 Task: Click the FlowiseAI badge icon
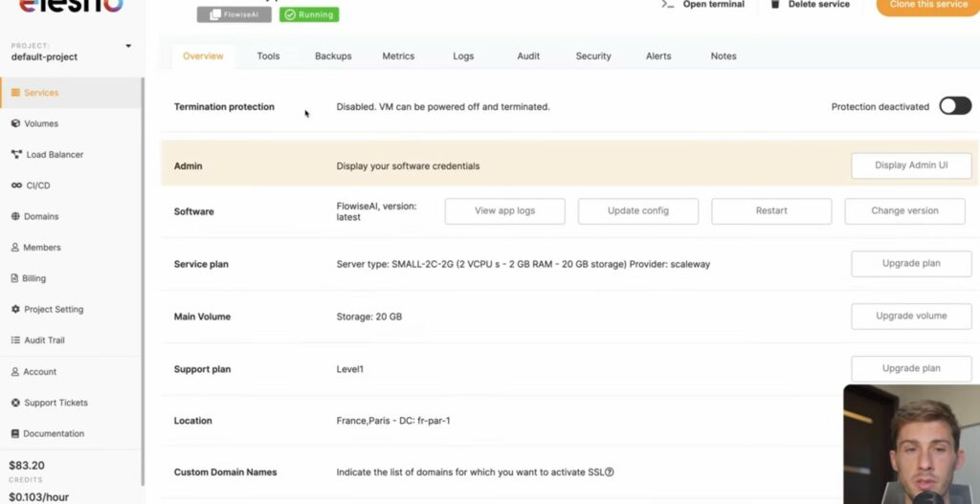coord(215,14)
